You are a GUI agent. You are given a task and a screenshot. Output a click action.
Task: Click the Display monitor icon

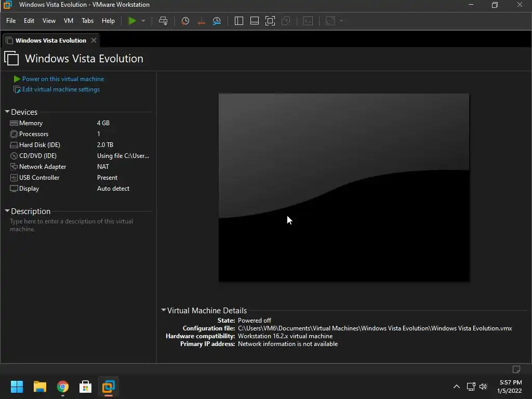(x=14, y=188)
